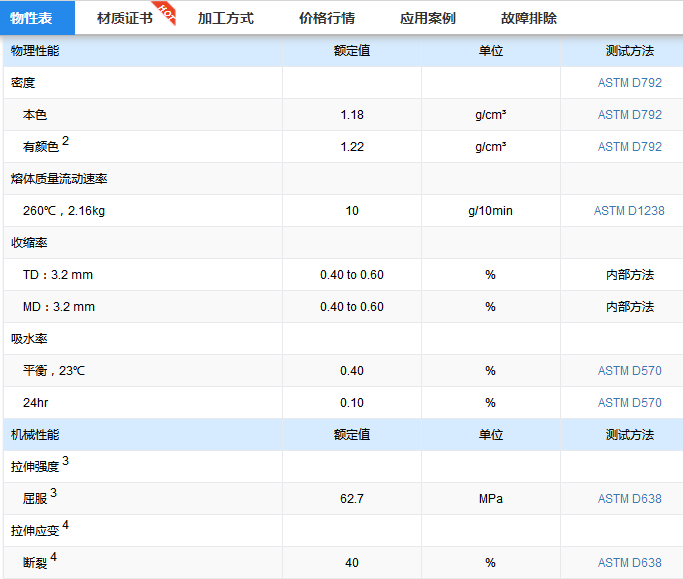This screenshot has height=579, width=683.
Task: Click footnote 2 beside 有颜色
Action: [66, 141]
